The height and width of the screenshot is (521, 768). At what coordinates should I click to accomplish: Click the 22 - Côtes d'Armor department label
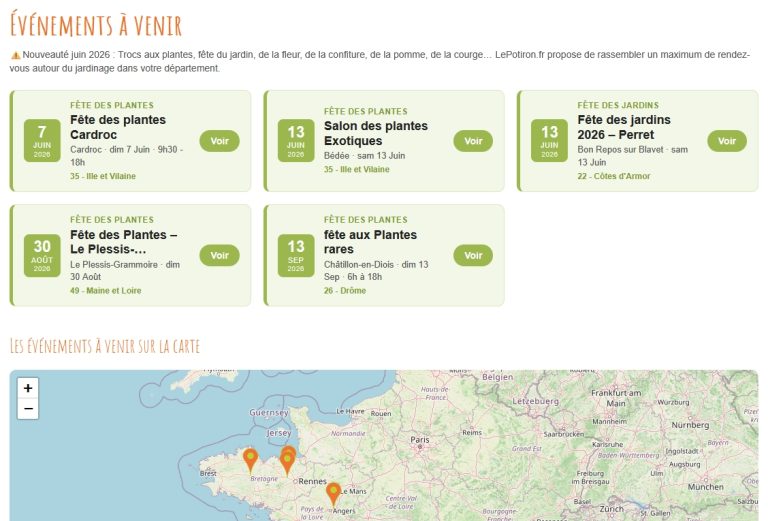pyautogui.click(x=613, y=176)
